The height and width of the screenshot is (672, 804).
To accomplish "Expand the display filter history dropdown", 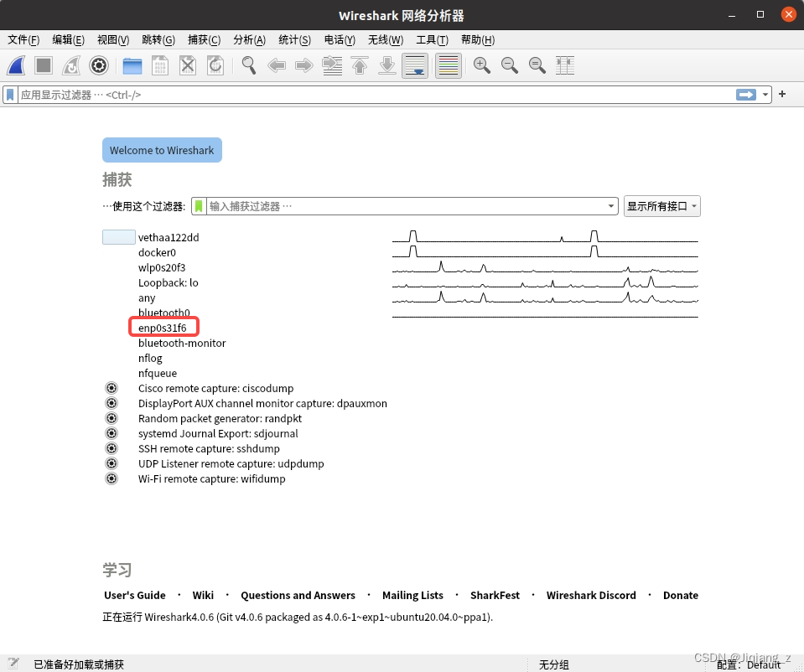I will coord(765,95).
